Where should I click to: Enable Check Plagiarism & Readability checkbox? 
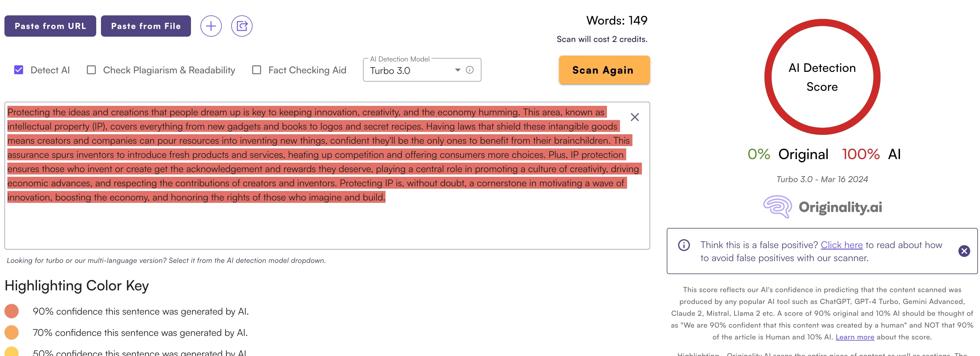91,70
